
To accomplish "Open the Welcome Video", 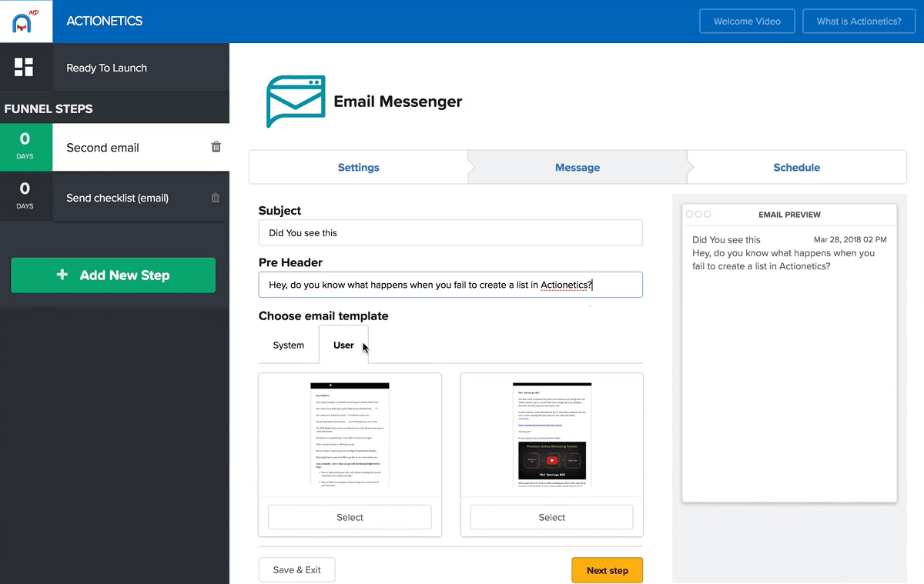I will click(747, 22).
